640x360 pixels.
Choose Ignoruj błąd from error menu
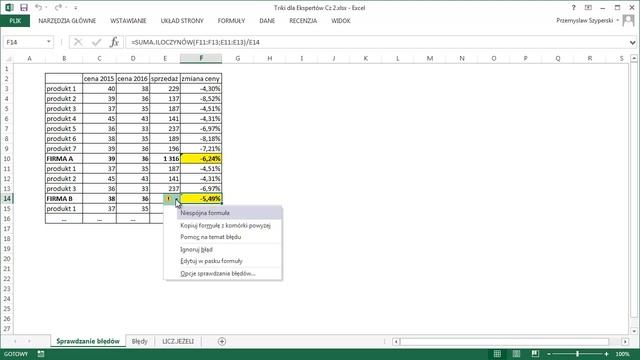196,249
